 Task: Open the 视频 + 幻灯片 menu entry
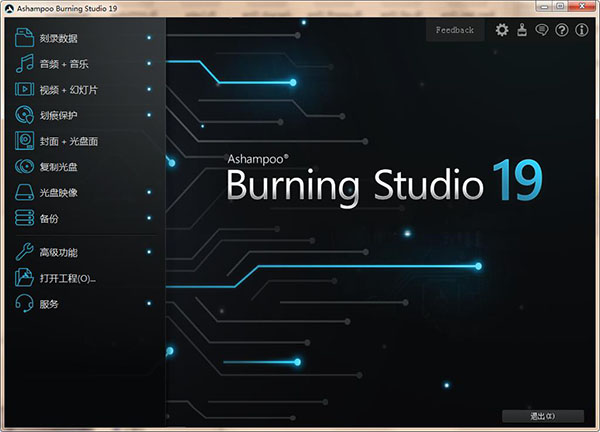pos(85,89)
